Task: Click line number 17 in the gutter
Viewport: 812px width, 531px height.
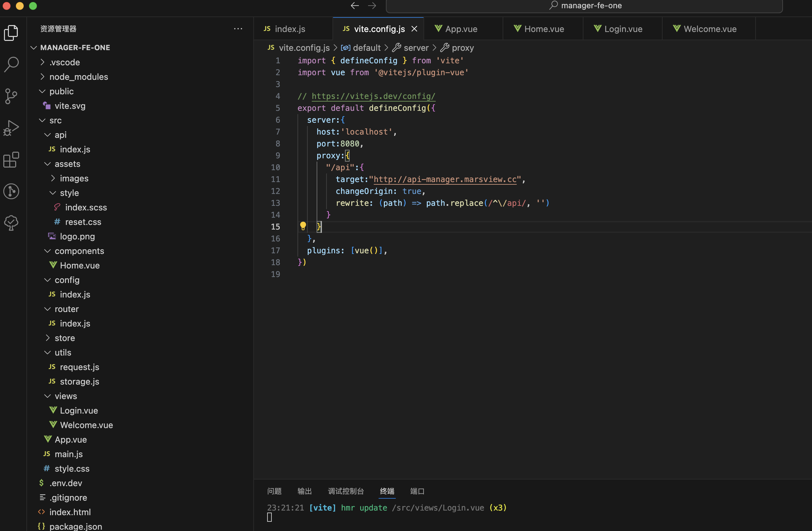Action: [276, 250]
